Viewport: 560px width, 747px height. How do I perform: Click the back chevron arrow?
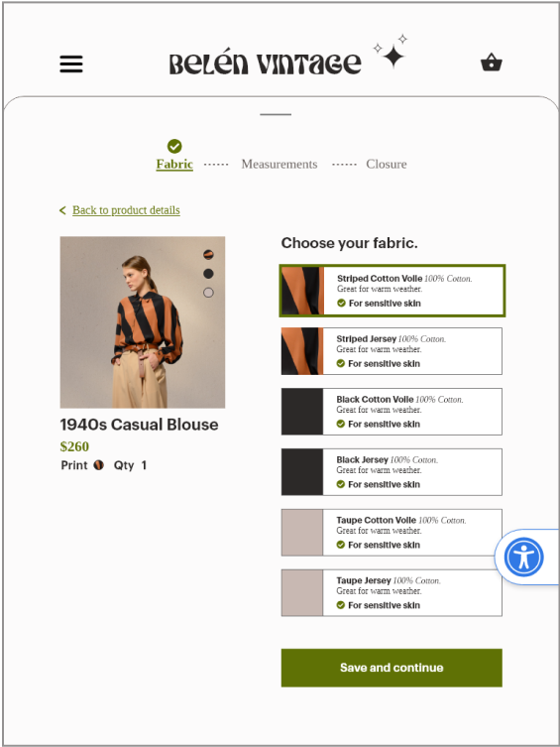tap(62, 210)
